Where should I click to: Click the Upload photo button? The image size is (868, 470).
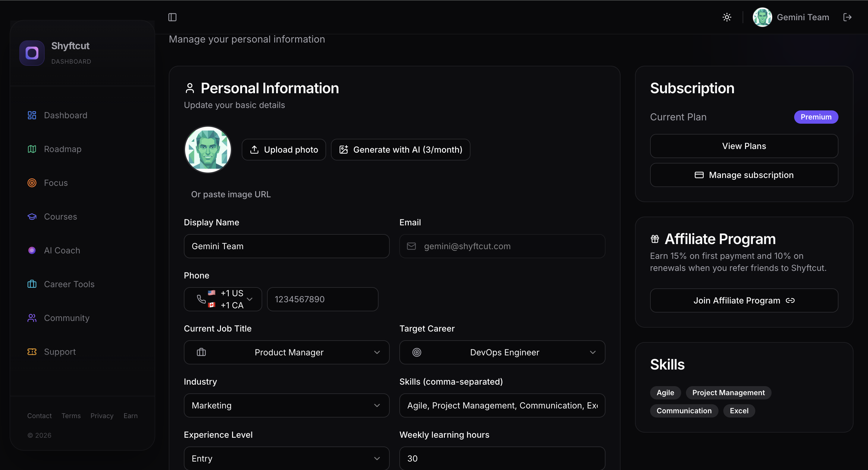[x=284, y=150]
